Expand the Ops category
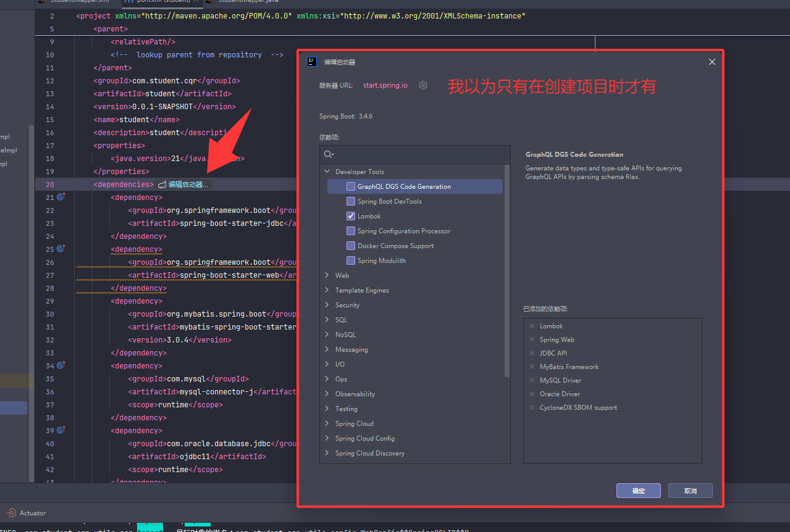Image resolution: width=790 pixels, height=532 pixels. pyautogui.click(x=327, y=379)
